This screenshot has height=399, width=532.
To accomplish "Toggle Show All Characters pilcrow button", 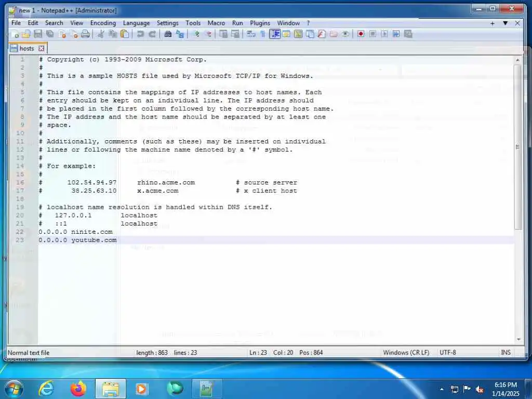I will (262, 34).
